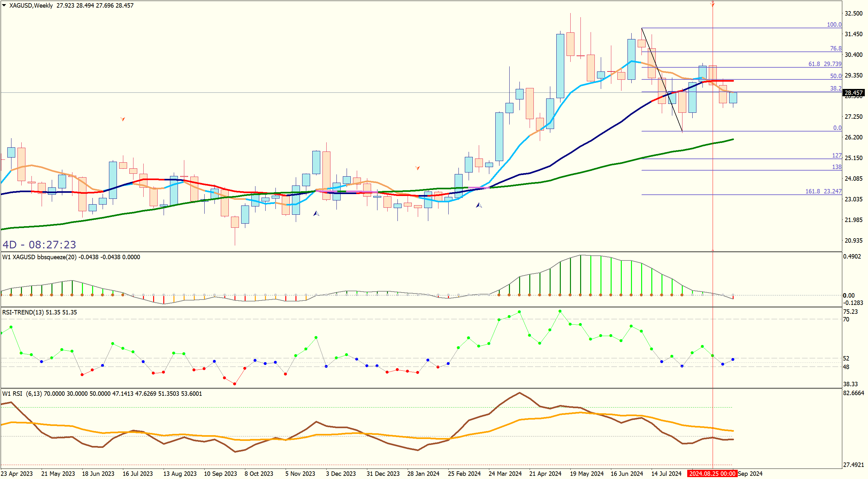Click the 28.457 current price tag
868x479 pixels.
click(853, 93)
